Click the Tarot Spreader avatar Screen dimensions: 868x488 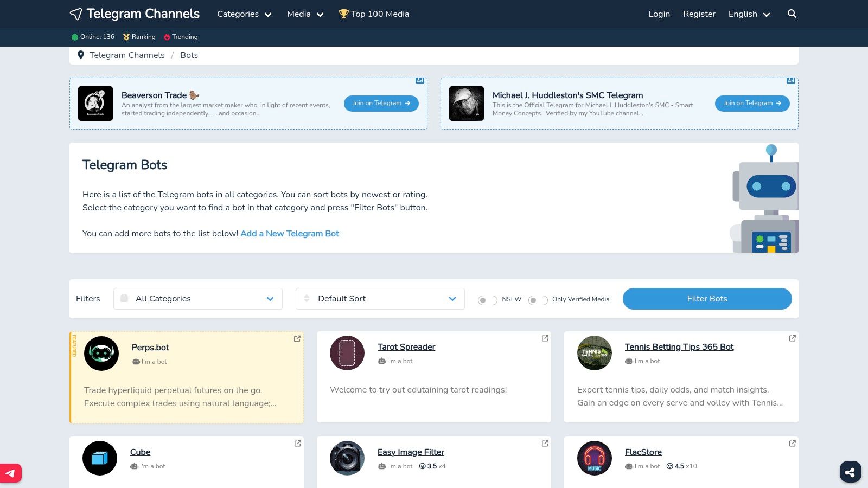click(x=347, y=353)
